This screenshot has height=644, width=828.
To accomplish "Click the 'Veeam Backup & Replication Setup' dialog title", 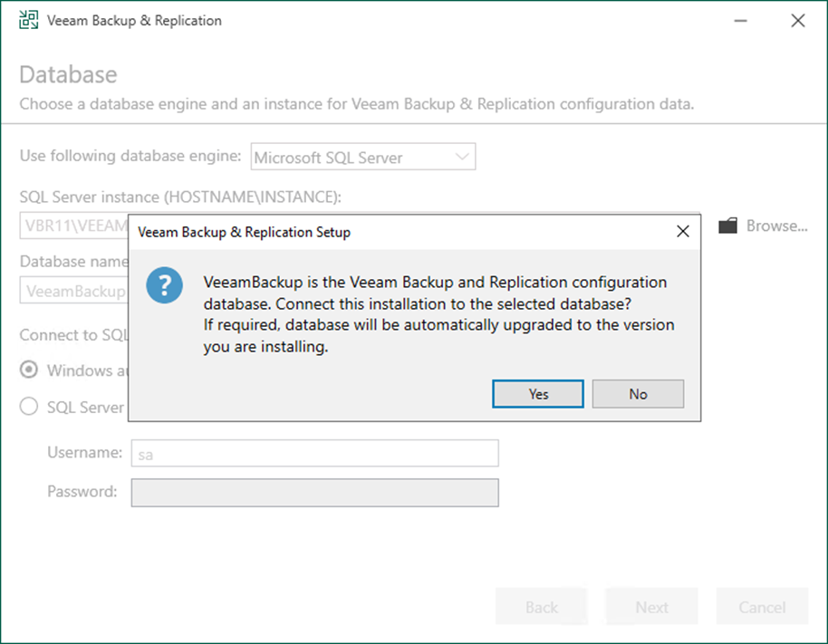I will pyautogui.click(x=244, y=232).
